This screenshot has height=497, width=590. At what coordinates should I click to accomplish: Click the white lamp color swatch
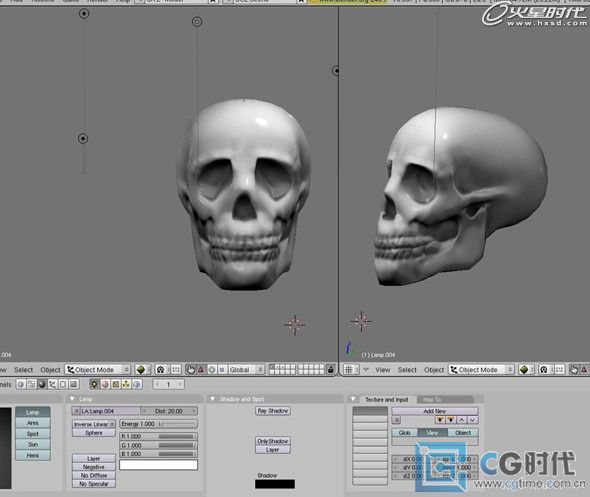point(158,465)
